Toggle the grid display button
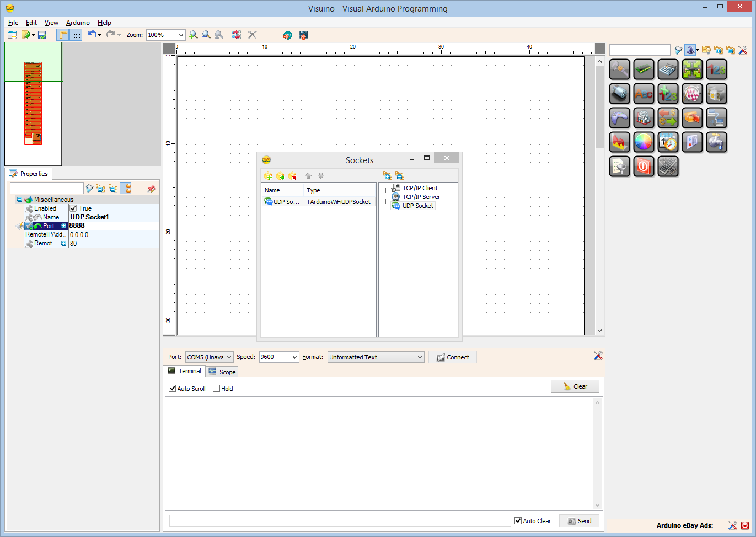This screenshot has width=756, height=537. [x=76, y=35]
